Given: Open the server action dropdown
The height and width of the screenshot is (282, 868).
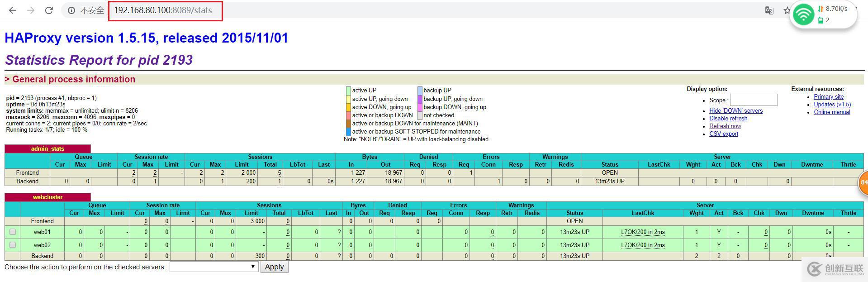Looking at the screenshot, I should [213, 267].
